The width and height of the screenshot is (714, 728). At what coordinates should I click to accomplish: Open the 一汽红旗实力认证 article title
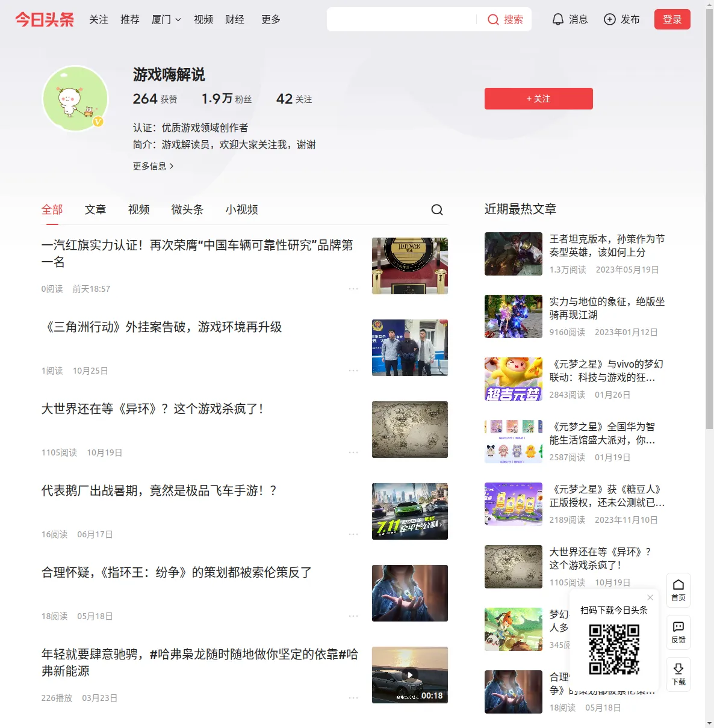(x=197, y=253)
